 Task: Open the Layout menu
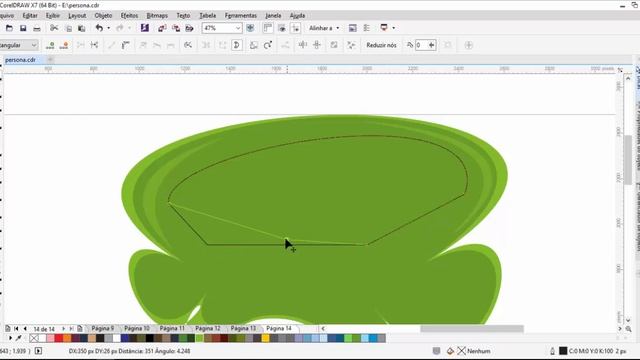pos(77,16)
